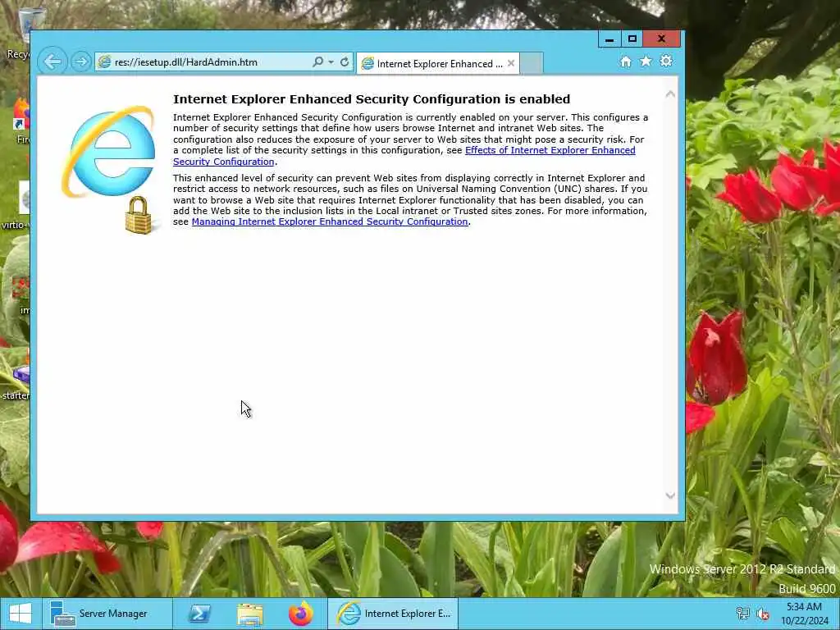Open Managing Internet Explorer Enhanced Security Configuration link
Viewport: 840px width, 630px height.
(330, 221)
